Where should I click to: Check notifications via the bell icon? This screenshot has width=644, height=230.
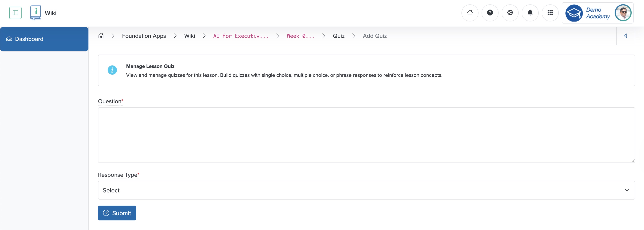[530, 13]
